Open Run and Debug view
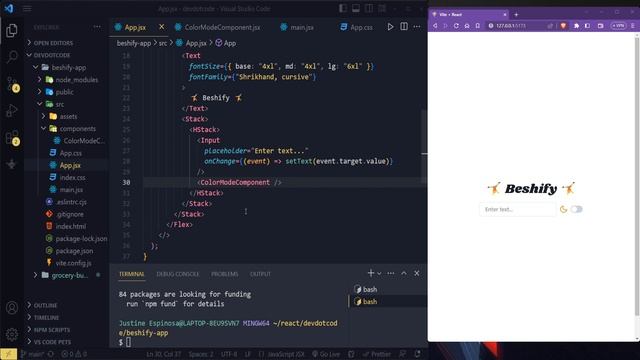Screen dimensions: 640x360 pos(12,111)
